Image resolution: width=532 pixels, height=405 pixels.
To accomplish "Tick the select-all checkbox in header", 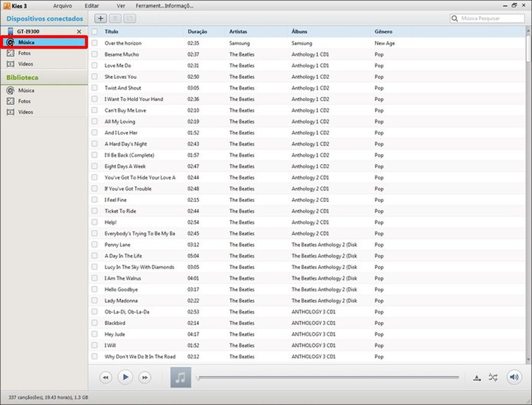I will point(95,32).
